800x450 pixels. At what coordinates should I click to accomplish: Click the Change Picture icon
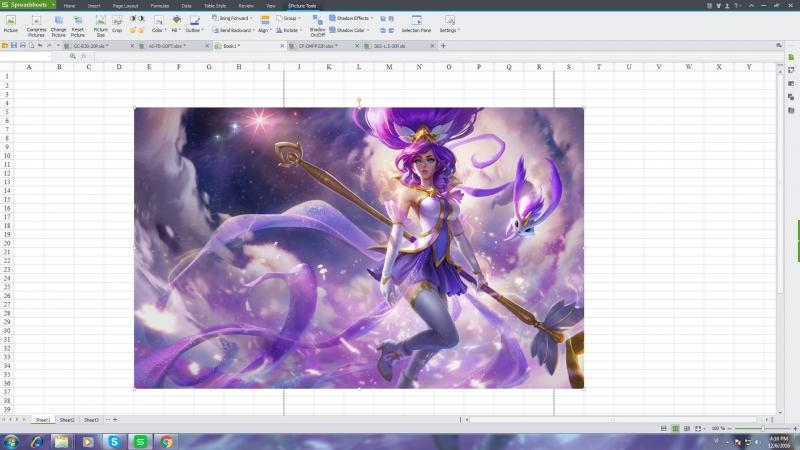pos(58,23)
